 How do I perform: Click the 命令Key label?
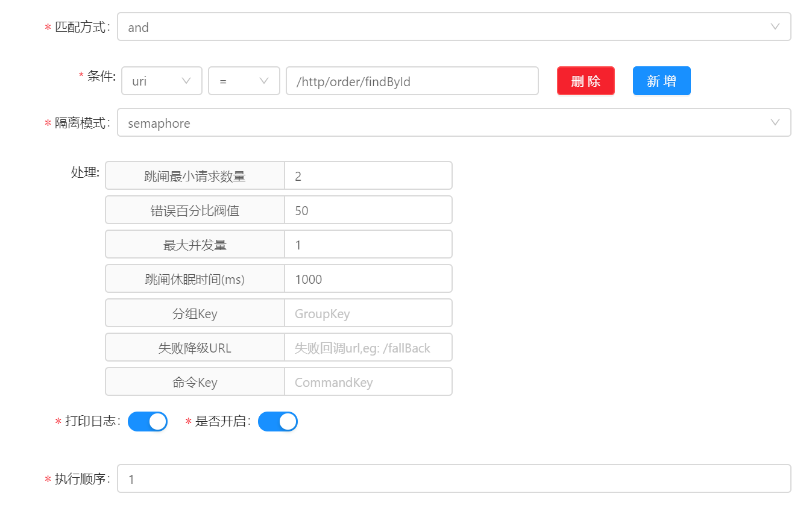point(195,382)
